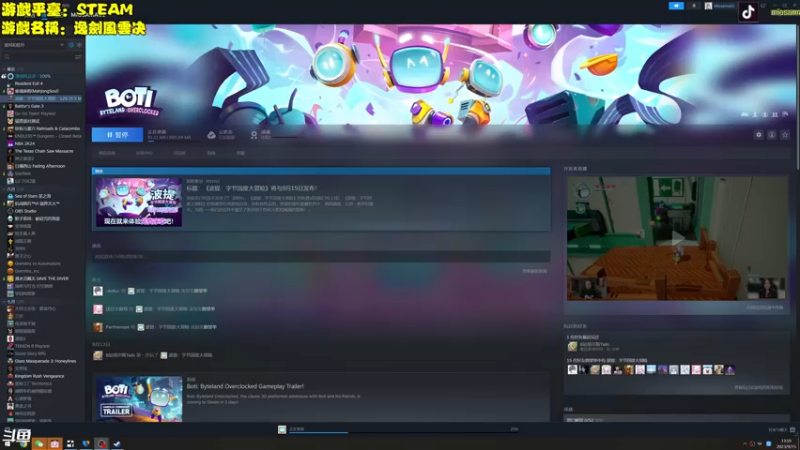Open first friend avatar in wishlist friends row
This screenshot has height=450, width=800.
point(572,370)
